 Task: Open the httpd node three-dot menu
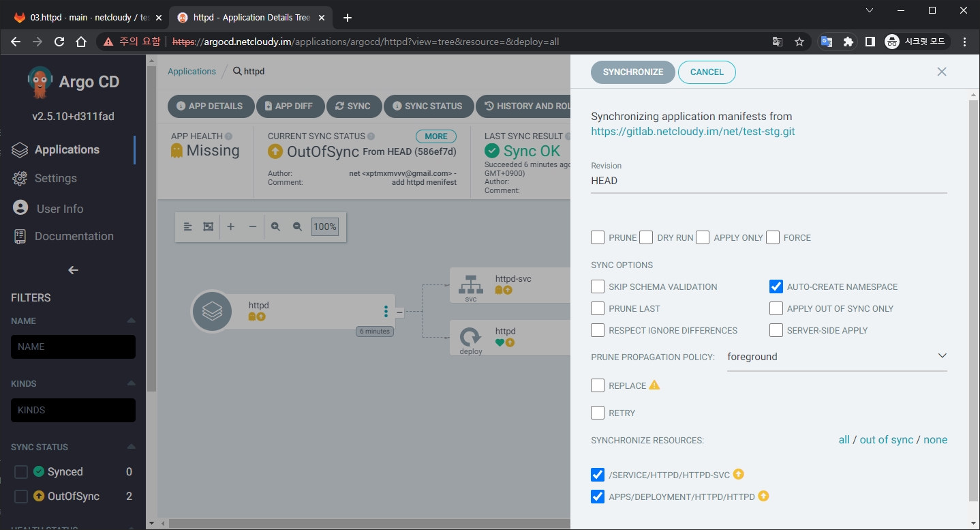pos(386,312)
